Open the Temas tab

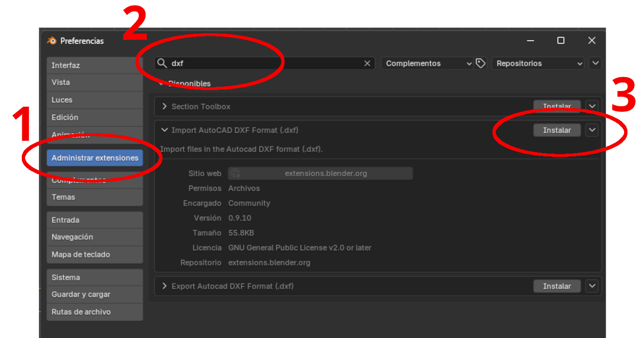[95, 197]
